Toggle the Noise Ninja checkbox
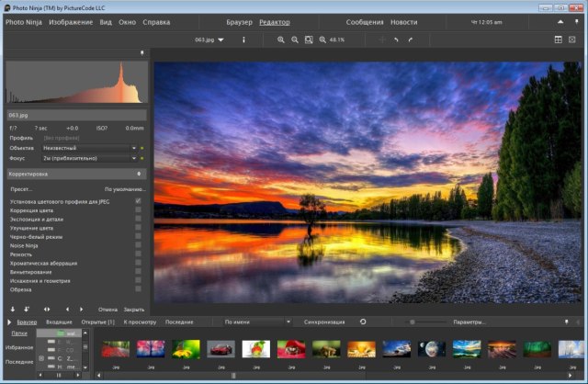588x384 pixels. [x=138, y=244]
